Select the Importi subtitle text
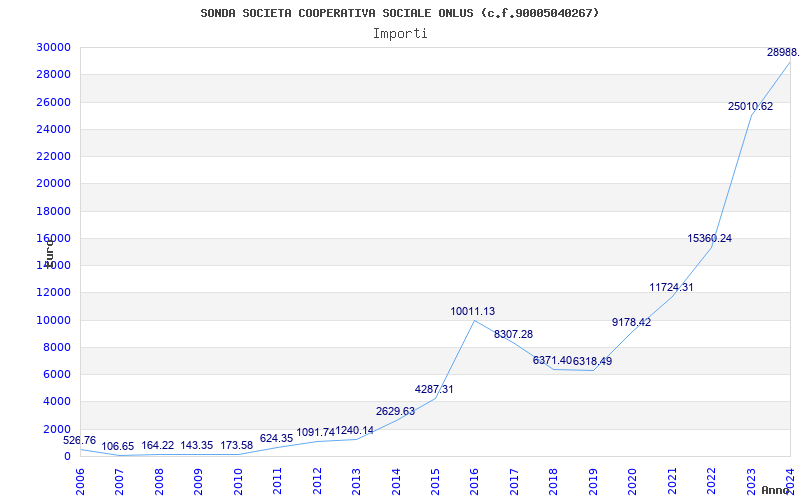 coord(400,33)
